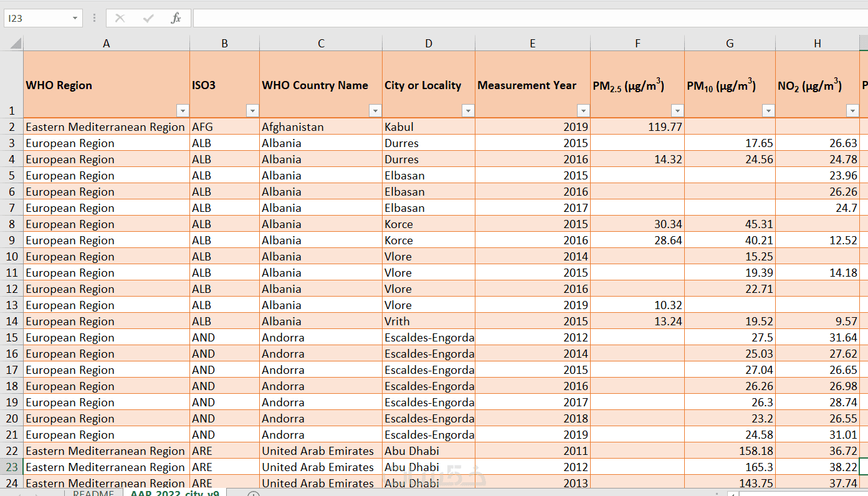This screenshot has height=496, width=868.
Task: Expand the PM2.5 column filter
Action: (677, 111)
